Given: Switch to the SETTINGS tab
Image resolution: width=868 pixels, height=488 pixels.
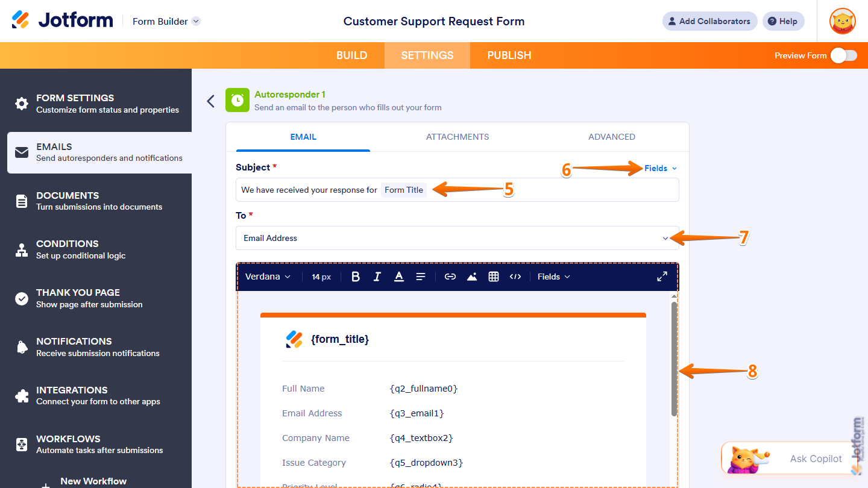Looking at the screenshot, I should [427, 55].
